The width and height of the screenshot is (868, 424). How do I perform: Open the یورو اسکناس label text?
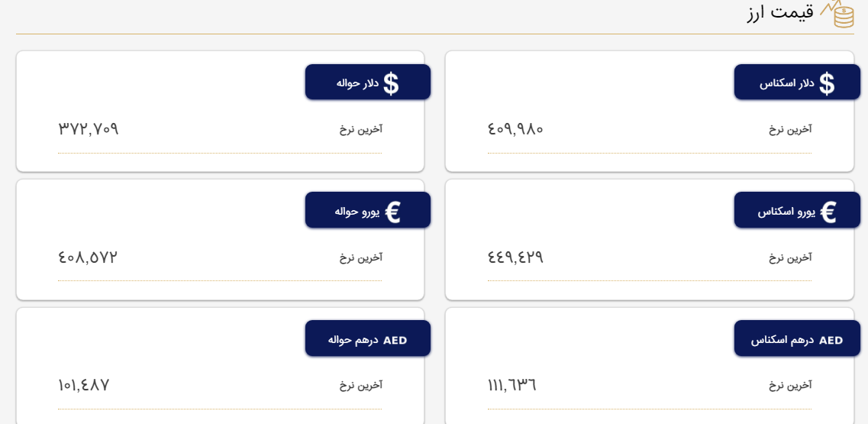(x=786, y=211)
